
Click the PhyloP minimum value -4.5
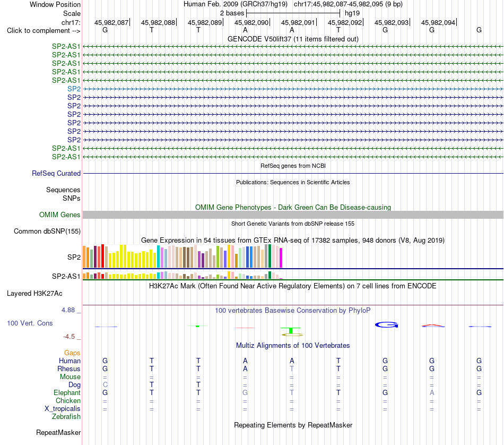pyautogui.click(x=69, y=337)
